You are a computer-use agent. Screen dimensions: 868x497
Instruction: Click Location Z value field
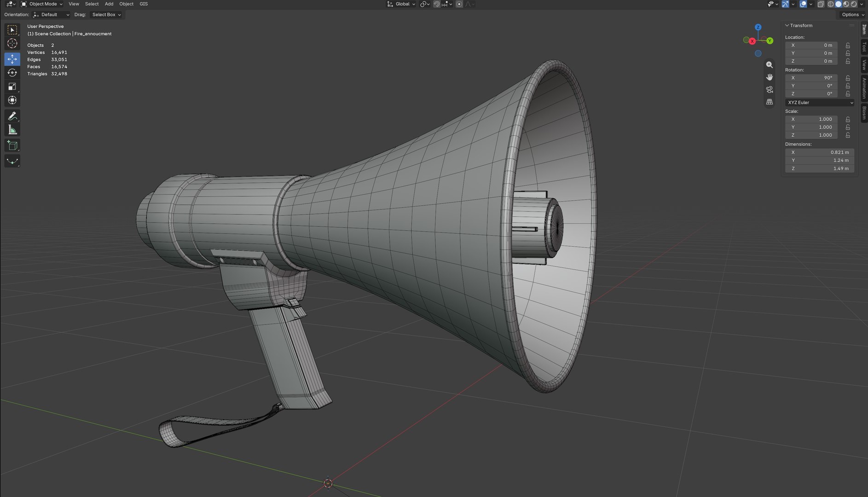click(811, 61)
